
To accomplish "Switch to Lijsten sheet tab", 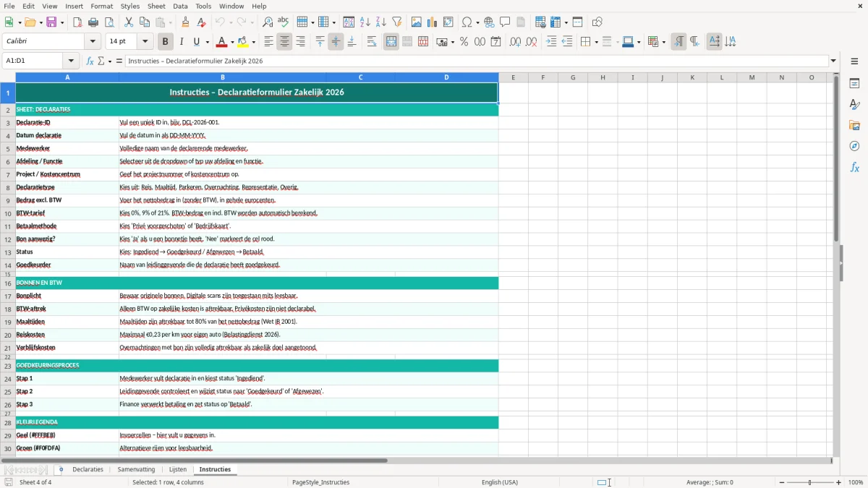I will [177, 469].
